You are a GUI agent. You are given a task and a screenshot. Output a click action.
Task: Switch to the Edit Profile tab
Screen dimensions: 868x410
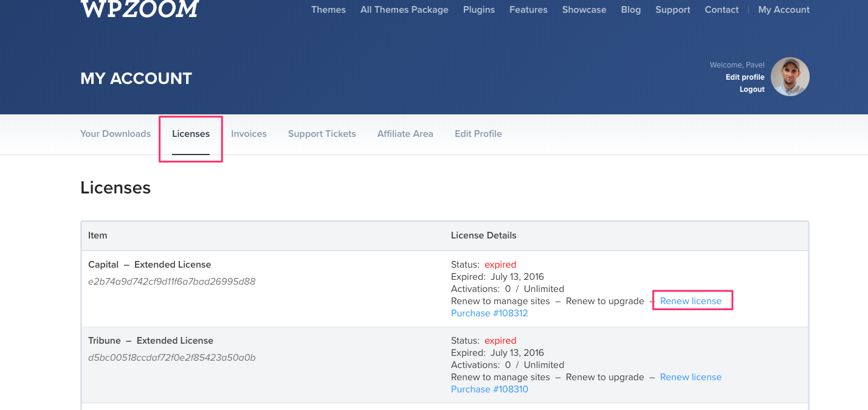478,134
